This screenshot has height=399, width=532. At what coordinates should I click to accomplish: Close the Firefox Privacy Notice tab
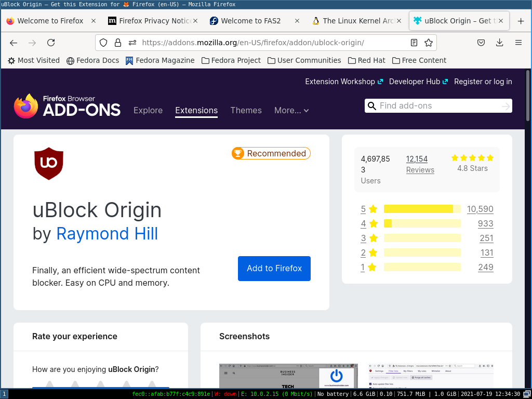(x=195, y=21)
